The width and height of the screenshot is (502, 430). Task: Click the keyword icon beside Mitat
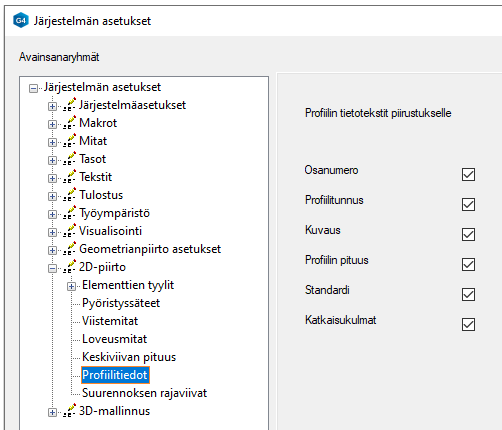[x=69, y=141]
